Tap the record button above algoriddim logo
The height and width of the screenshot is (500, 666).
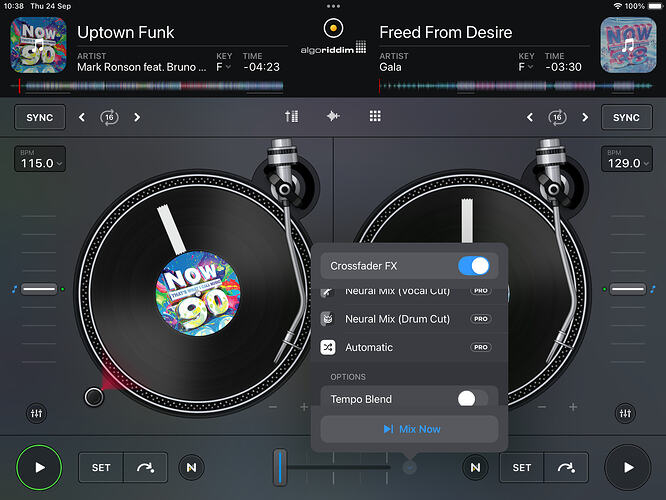333,28
